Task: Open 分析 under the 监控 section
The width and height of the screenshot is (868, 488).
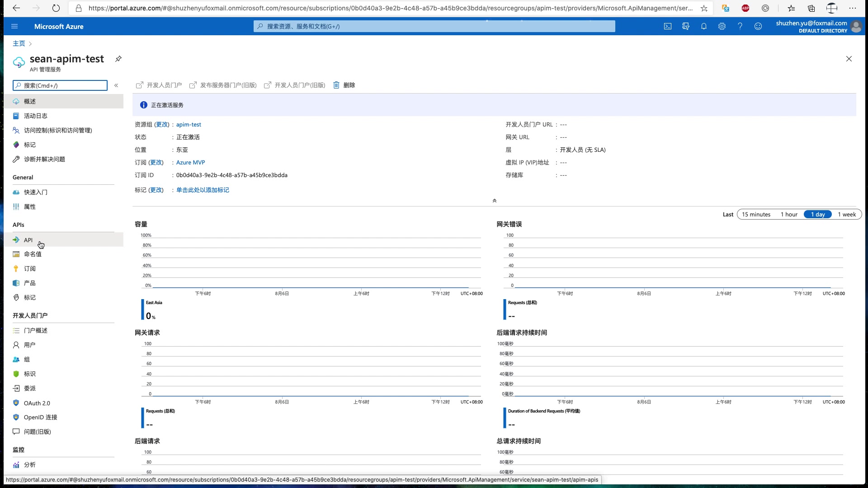Action: click(x=30, y=465)
